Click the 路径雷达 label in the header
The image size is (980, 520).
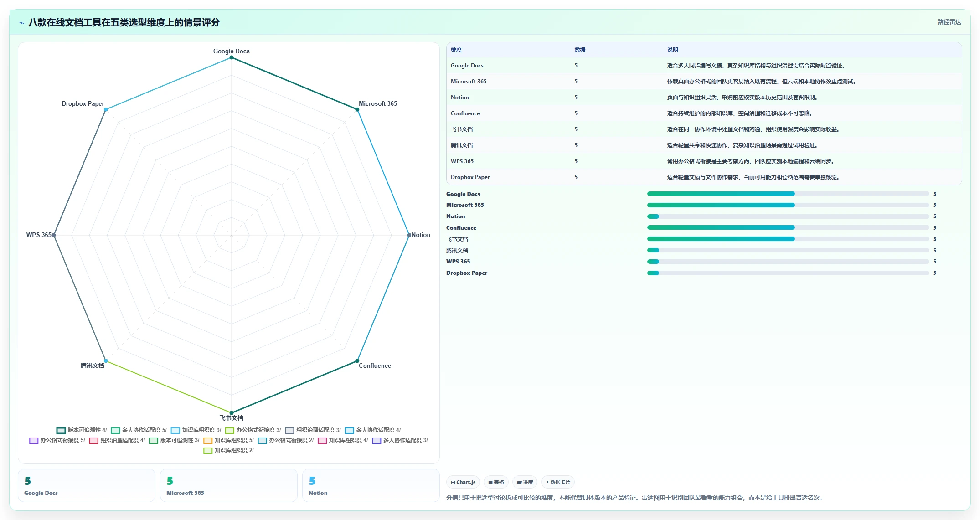949,22
